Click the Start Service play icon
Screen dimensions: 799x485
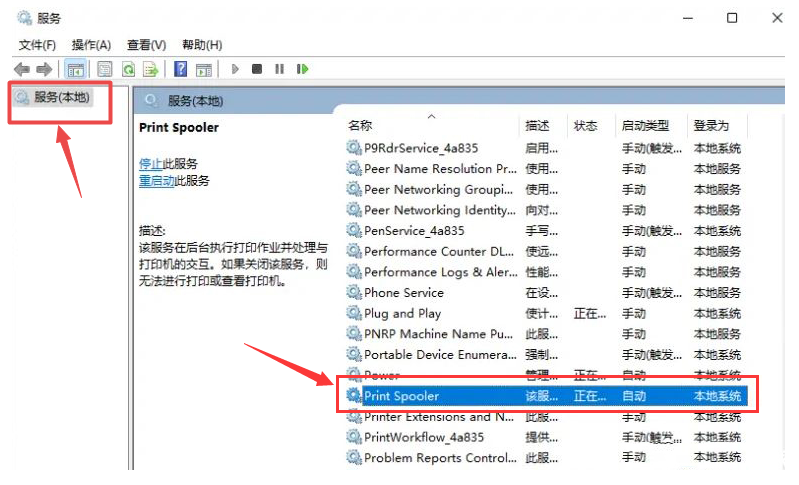235,69
